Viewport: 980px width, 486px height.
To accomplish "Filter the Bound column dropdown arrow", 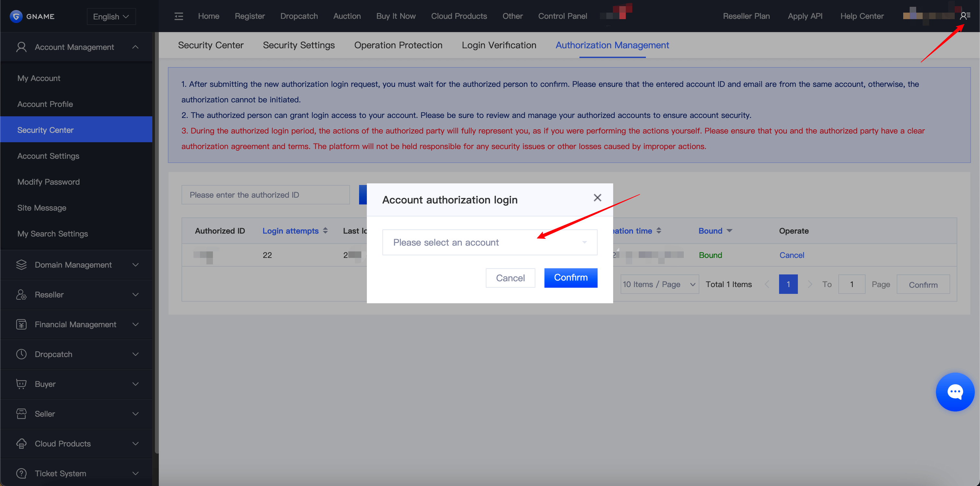I will pyautogui.click(x=729, y=231).
